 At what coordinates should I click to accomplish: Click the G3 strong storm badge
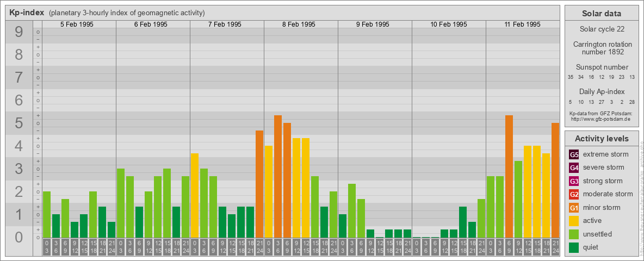[x=574, y=181]
